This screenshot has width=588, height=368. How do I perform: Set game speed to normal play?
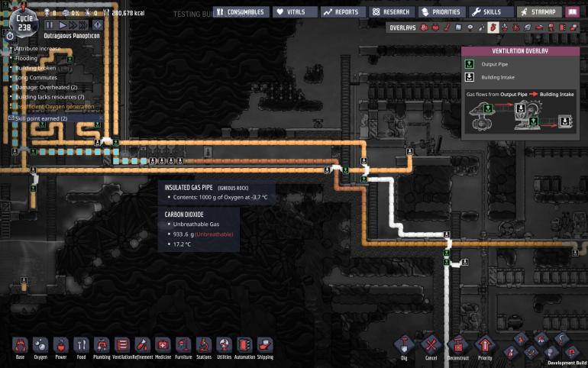(63, 25)
